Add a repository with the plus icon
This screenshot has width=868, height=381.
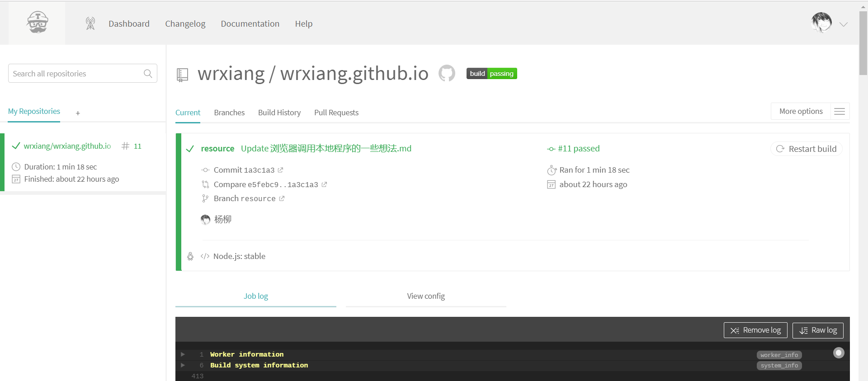(x=78, y=113)
